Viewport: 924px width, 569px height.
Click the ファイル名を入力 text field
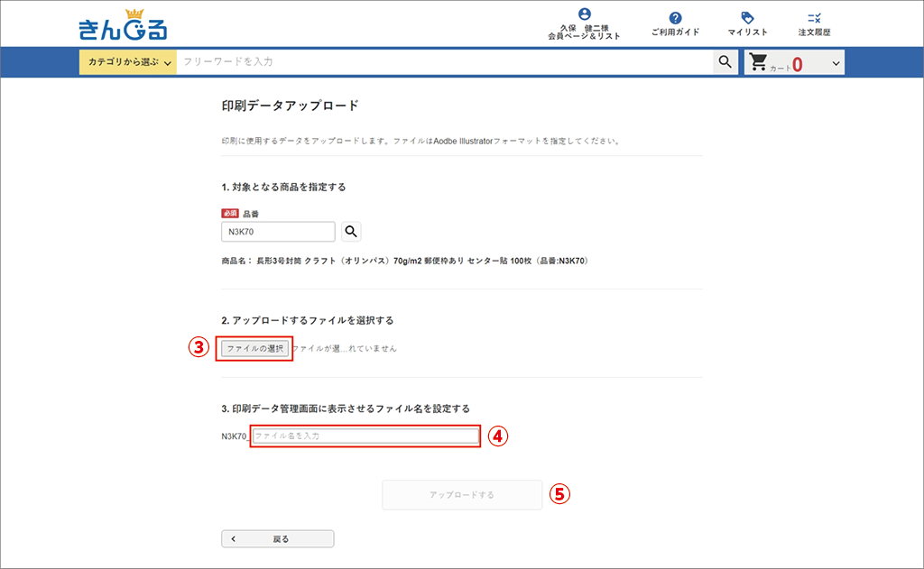click(x=365, y=436)
